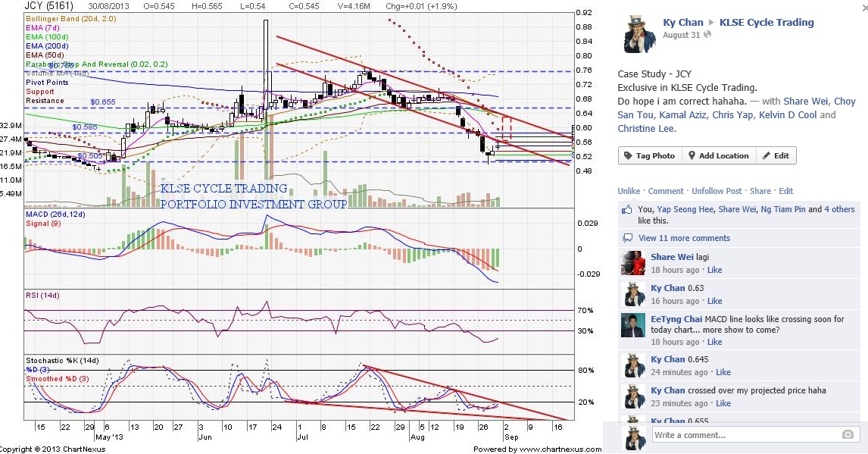
Task: Open the KLSE Cycle Trading group link
Action: [x=767, y=23]
